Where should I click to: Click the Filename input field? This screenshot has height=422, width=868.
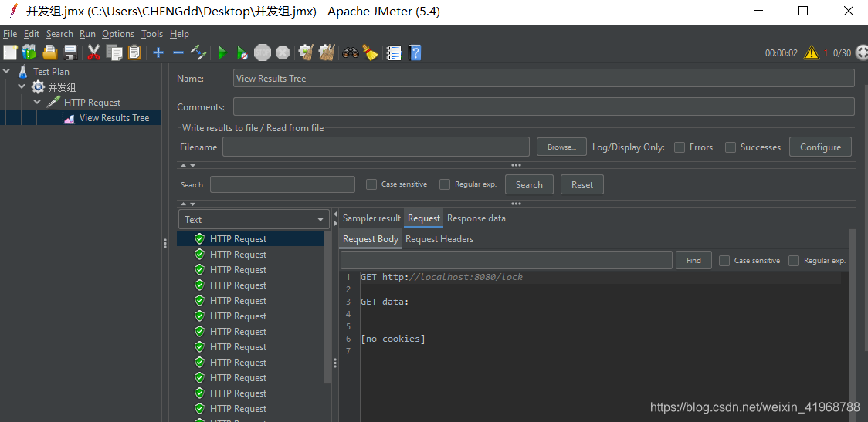(x=376, y=147)
